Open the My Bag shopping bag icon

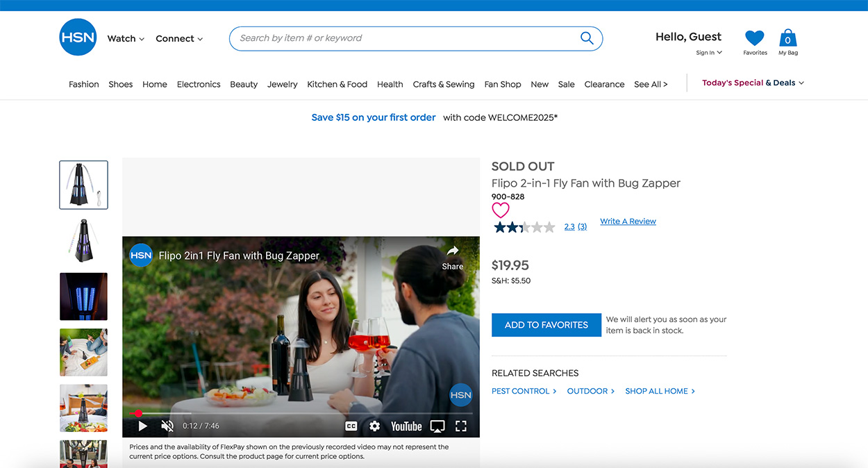[x=787, y=38]
